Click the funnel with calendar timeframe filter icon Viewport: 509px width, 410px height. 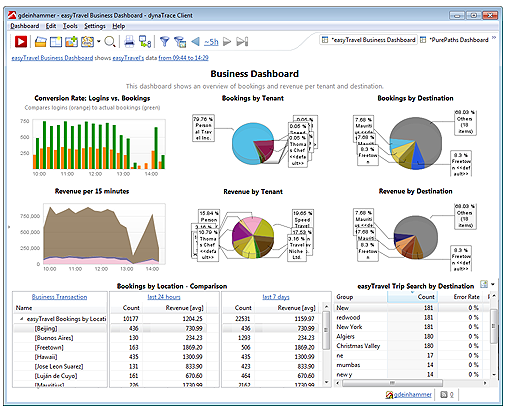point(180,42)
